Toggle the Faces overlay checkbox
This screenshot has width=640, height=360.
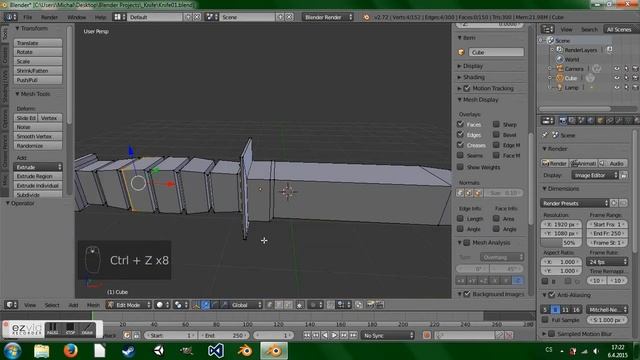(x=460, y=124)
